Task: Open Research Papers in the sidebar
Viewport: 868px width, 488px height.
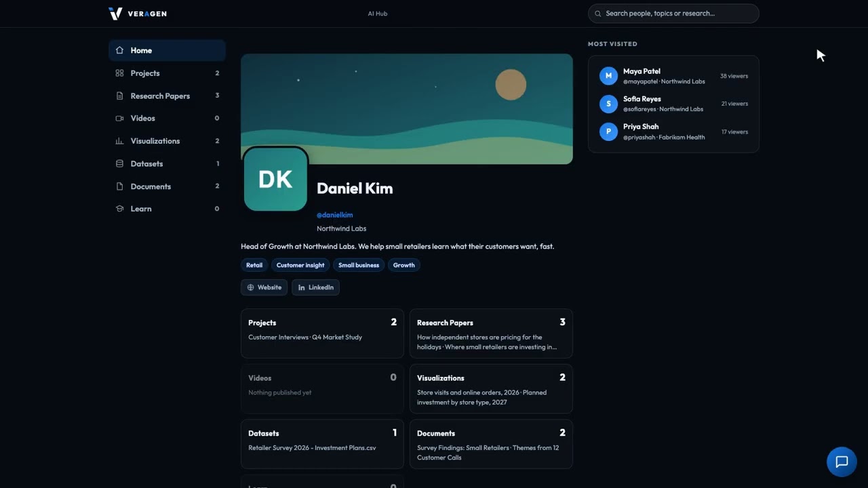Action: (167, 96)
